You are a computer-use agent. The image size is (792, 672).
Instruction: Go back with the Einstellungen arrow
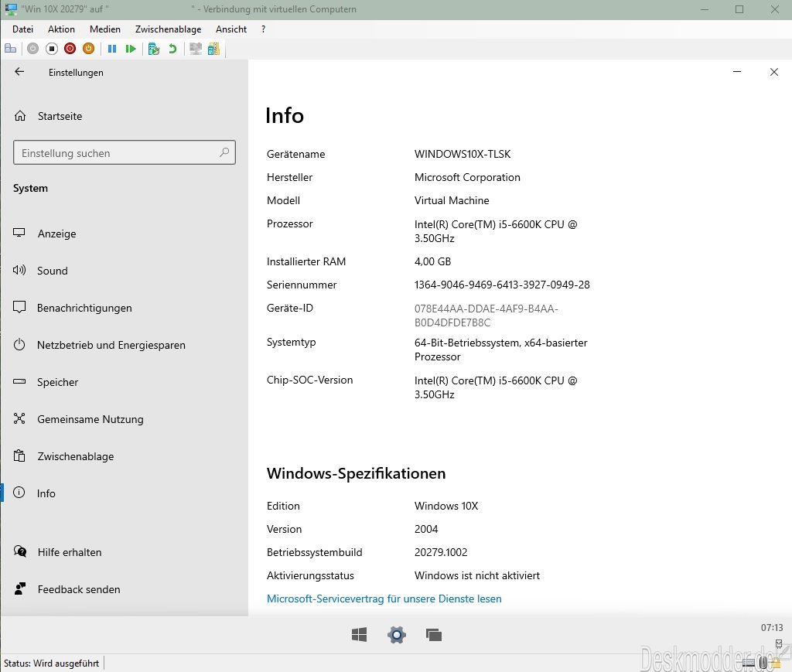click(x=19, y=72)
